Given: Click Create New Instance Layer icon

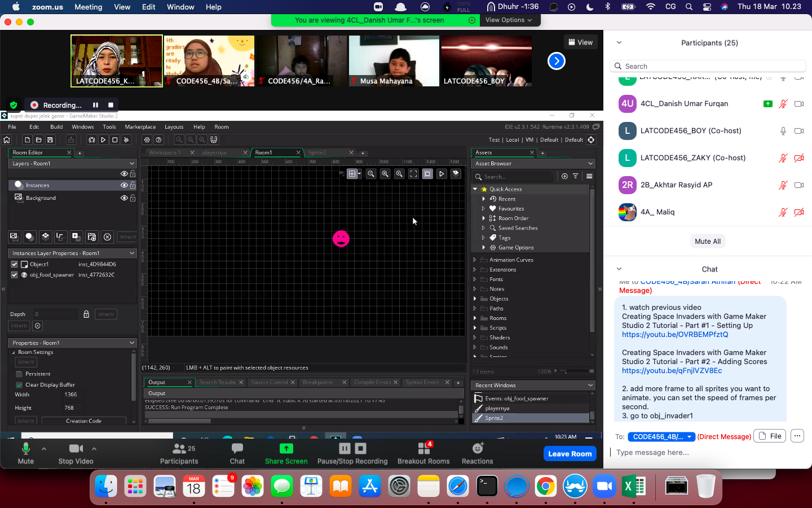Looking at the screenshot, I should pos(29,237).
